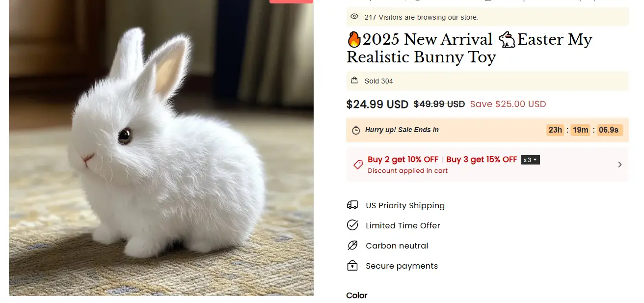This screenshot has width=644, height=303.
Task: Click the Sold 304 status bar
Action: 487,81
